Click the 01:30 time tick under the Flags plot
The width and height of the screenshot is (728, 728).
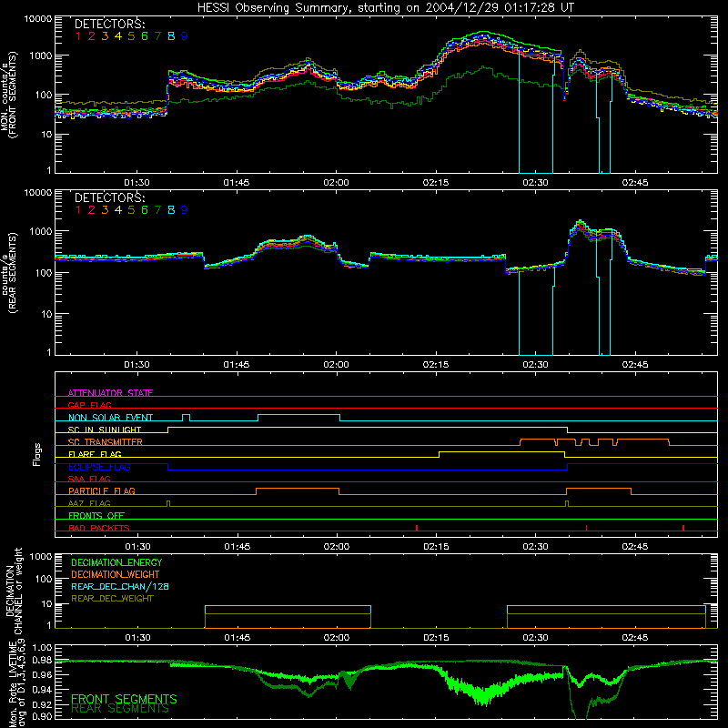138,547
